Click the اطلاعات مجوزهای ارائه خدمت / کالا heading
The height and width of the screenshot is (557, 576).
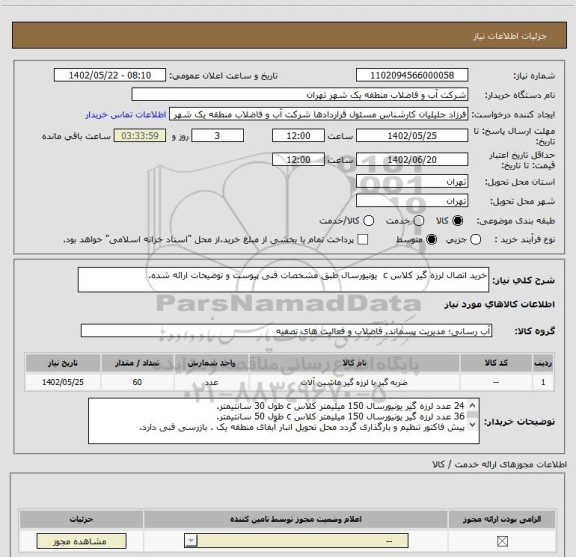point(500,464)
